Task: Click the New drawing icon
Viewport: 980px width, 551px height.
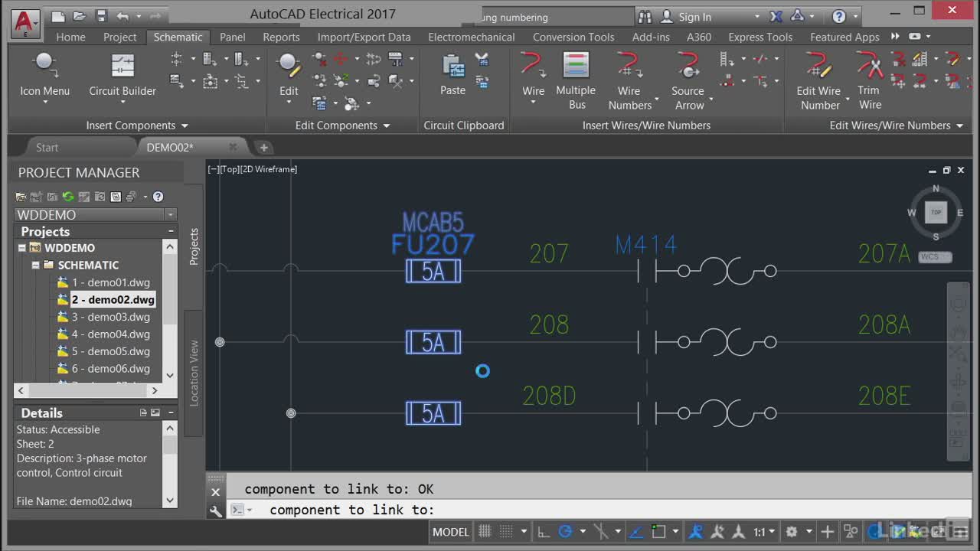Action: (58, 16)
